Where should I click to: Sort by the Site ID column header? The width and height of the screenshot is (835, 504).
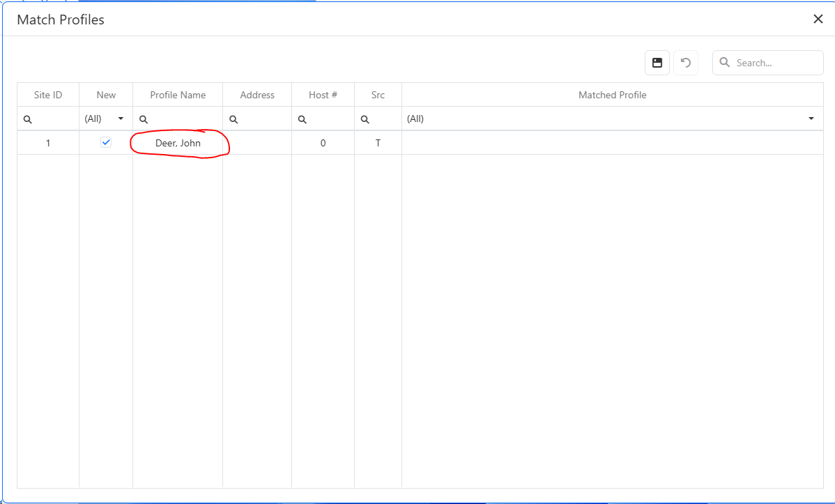(48, 95)
